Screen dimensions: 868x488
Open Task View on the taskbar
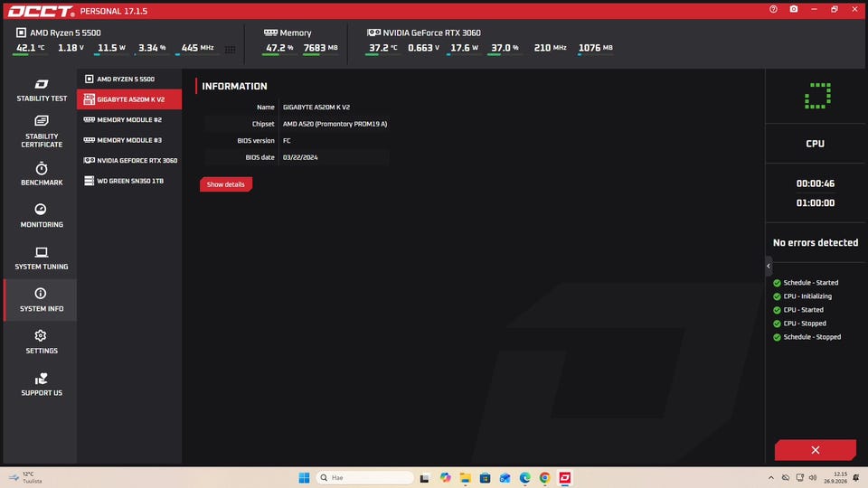click(x=425, y=477)
